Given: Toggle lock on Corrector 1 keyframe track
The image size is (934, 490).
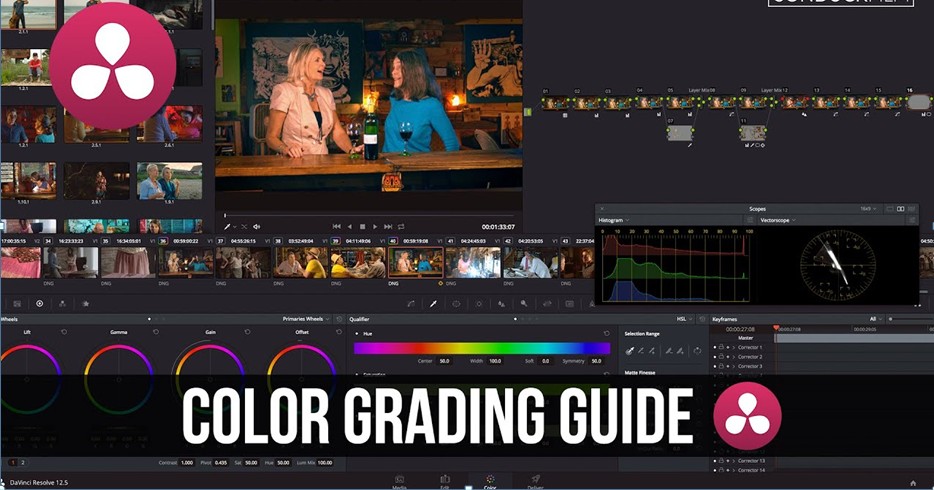Looking at the screenshot, I should point(721,347).
